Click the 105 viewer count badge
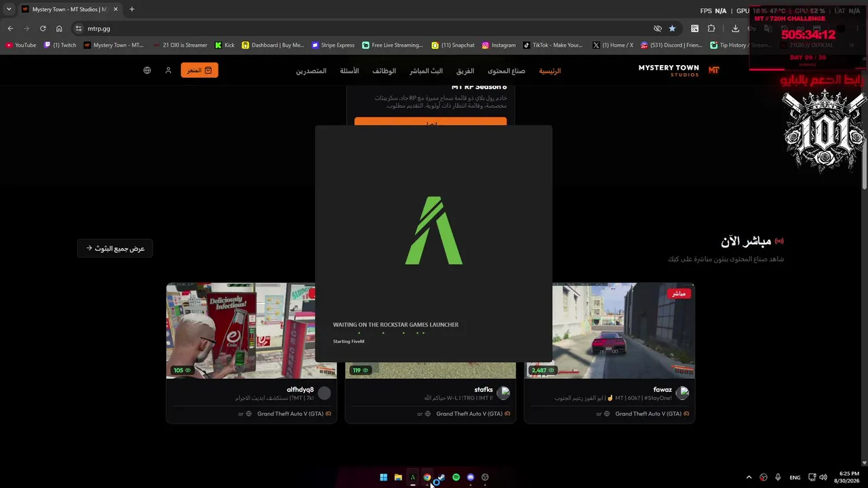This screenshot has width=868, height=488. coord(182,370)
